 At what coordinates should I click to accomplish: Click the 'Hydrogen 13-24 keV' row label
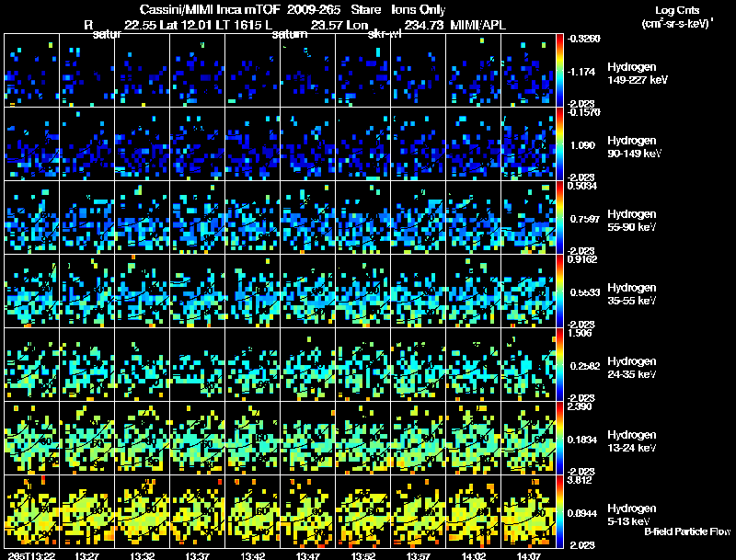point(632,441)
